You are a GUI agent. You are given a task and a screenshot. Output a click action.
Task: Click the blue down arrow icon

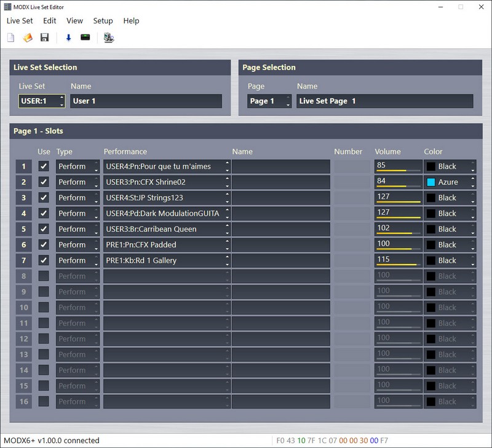click(x=68, y=38)
